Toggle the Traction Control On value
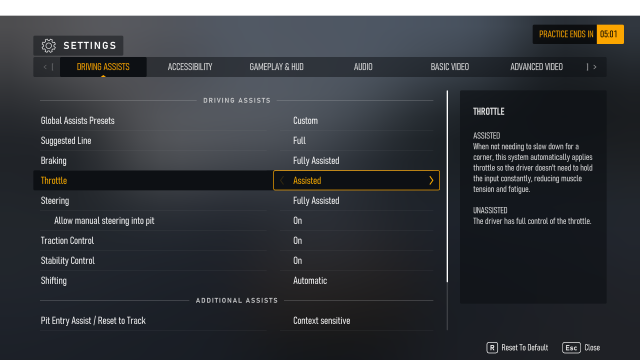 pyautogui.click(x=298, y=241)
